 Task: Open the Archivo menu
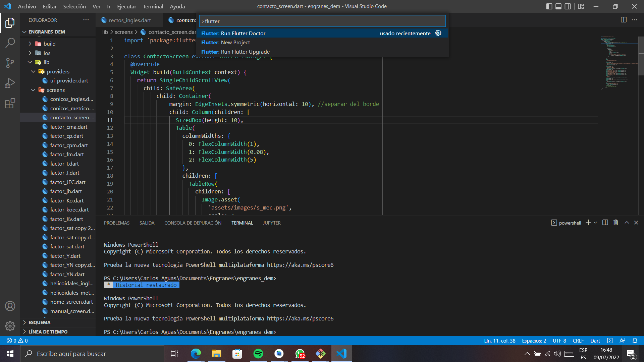(27, 6)
